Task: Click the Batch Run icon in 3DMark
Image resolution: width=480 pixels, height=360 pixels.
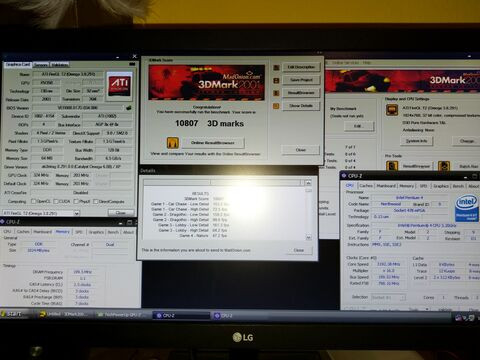Action: (x=444, y=166)
